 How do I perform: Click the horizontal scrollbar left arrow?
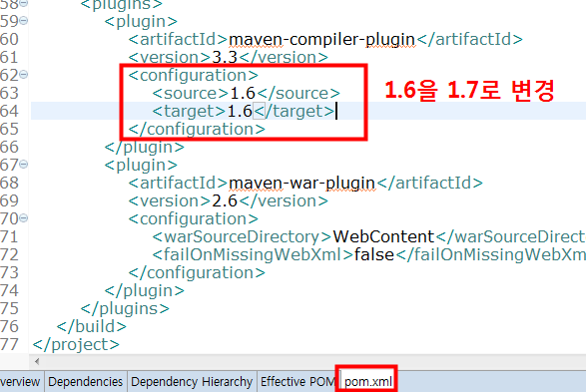[37, 361]
